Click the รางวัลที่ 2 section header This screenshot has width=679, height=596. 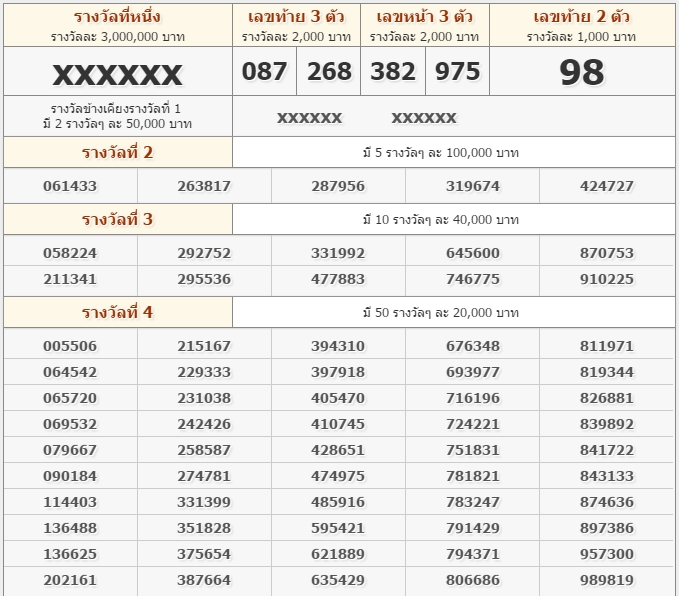[x=118, y=152]
